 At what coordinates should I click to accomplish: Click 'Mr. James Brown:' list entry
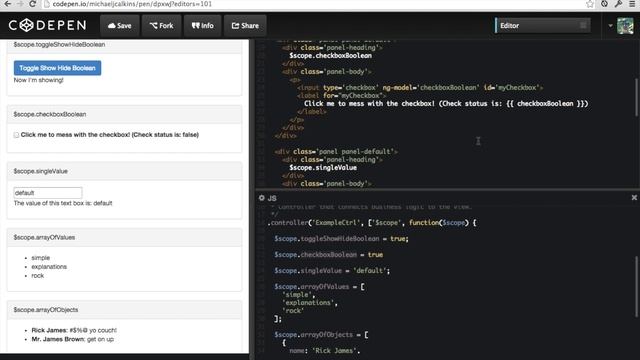click(73, 339)
